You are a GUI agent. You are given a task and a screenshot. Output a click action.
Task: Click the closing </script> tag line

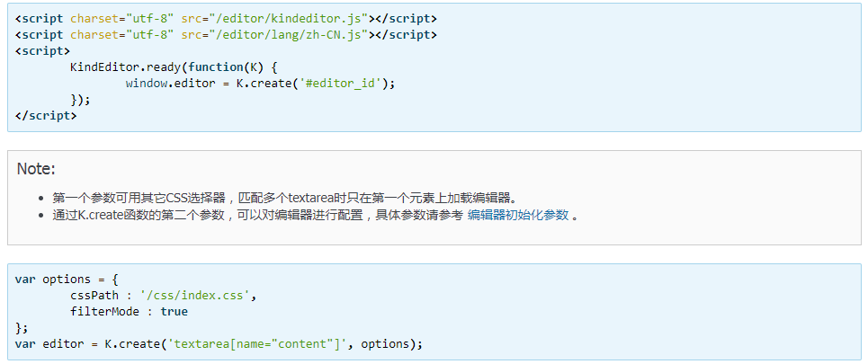[x=46, y=115]
